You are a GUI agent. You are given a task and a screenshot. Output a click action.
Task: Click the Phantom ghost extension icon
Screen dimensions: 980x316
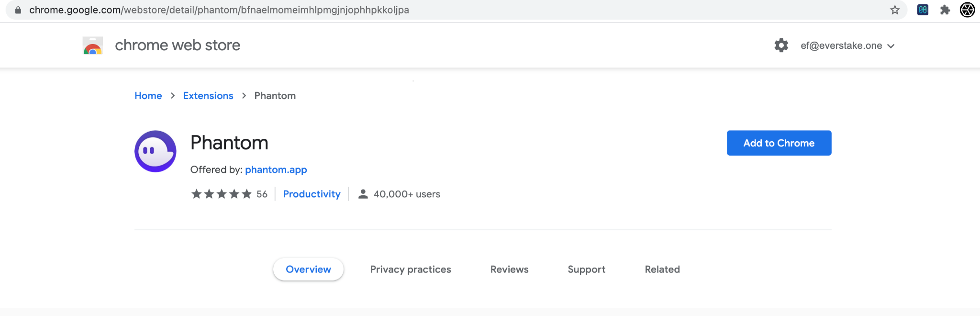tap(156, 151)
